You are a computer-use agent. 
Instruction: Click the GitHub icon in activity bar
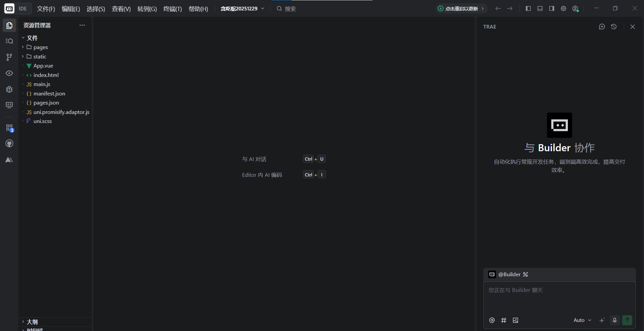[x=9, y=143]
